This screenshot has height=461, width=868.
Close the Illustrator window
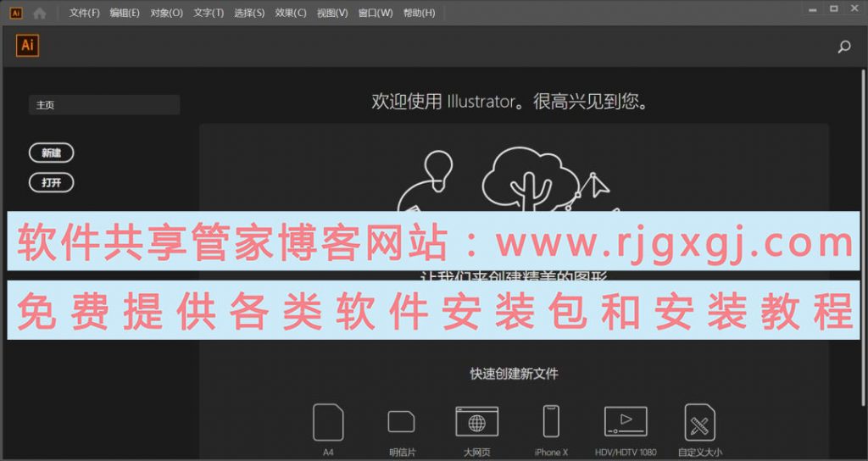point(854,8)
